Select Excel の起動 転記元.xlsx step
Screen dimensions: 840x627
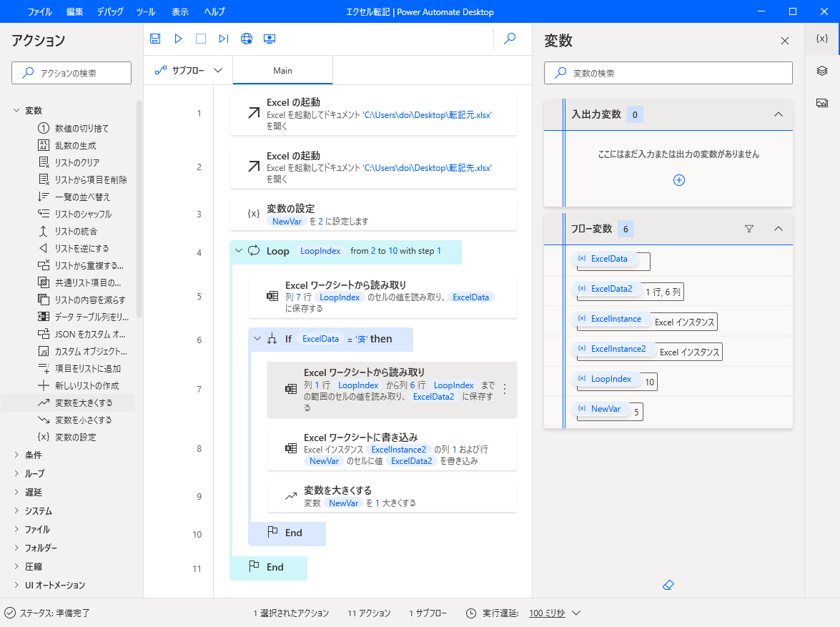373,113
